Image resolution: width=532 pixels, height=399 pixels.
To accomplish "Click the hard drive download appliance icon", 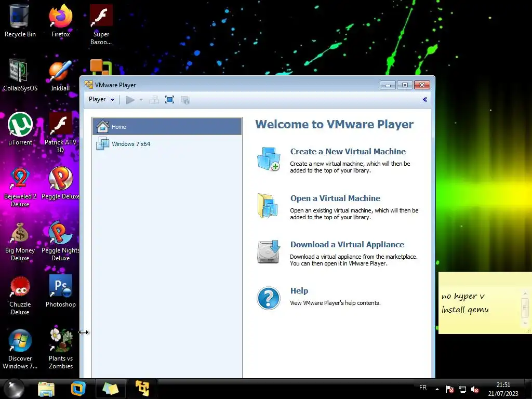I will tap(269, 252).
